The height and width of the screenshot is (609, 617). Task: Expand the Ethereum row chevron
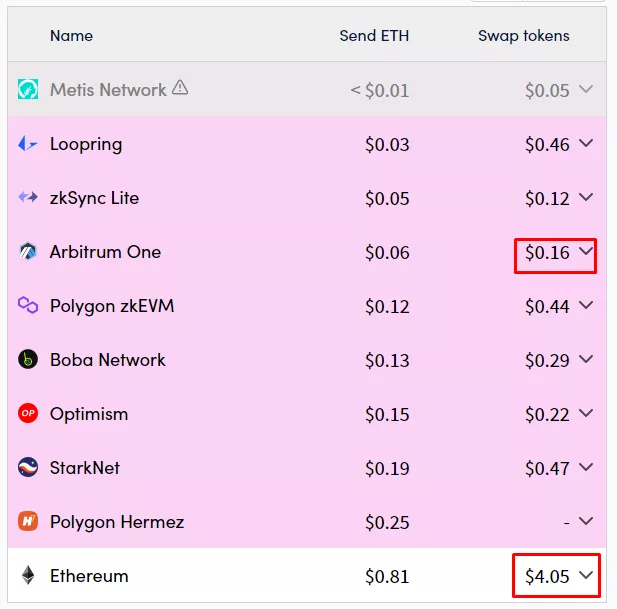pos(586,575)
